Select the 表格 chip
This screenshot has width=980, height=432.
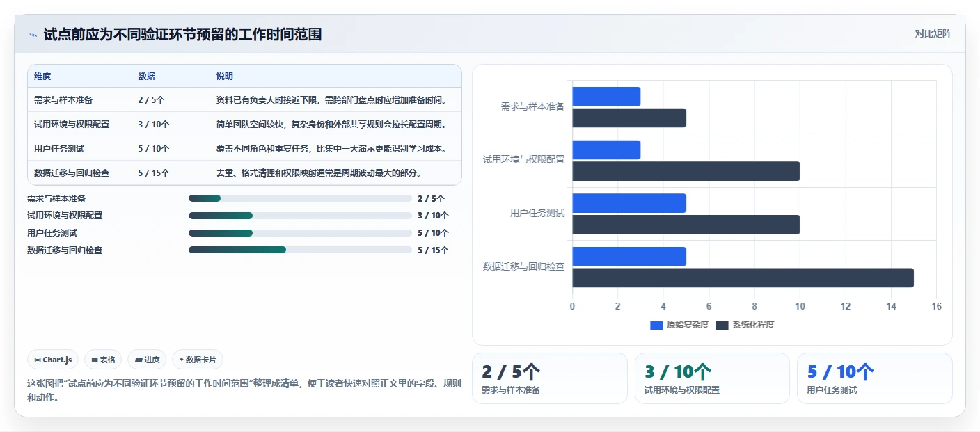(x=103, y=360)
